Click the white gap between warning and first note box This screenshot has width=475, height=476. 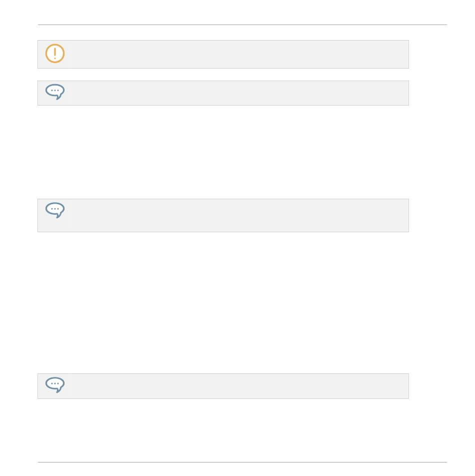223,75
